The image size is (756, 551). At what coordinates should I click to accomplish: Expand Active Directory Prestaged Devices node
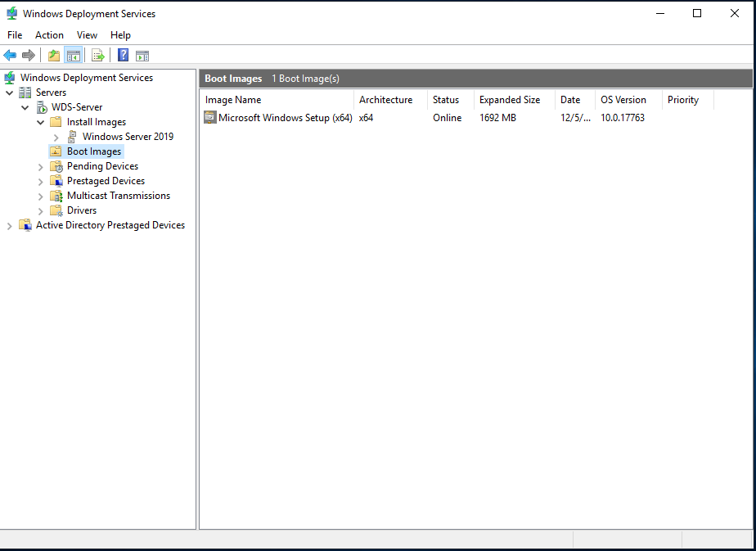tap(9, 226)
